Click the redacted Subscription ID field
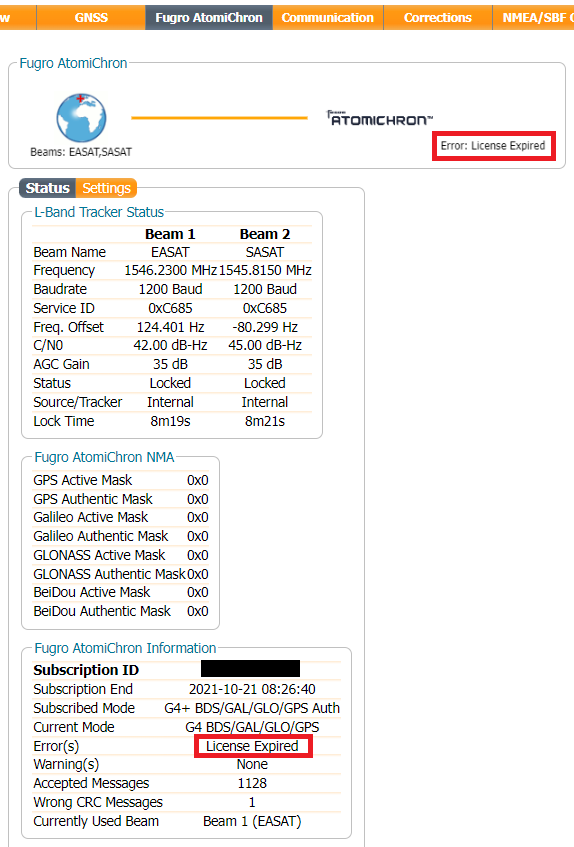 click(250, 669)
